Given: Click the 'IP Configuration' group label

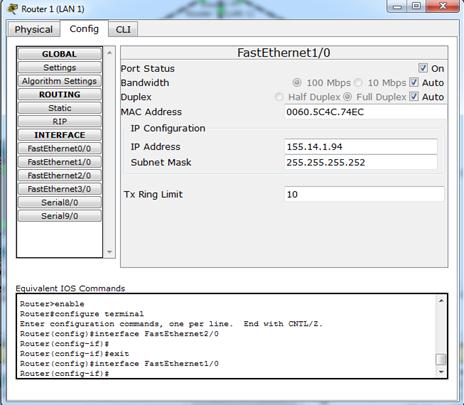Looking at the screenshot, I should coord(168,128).
